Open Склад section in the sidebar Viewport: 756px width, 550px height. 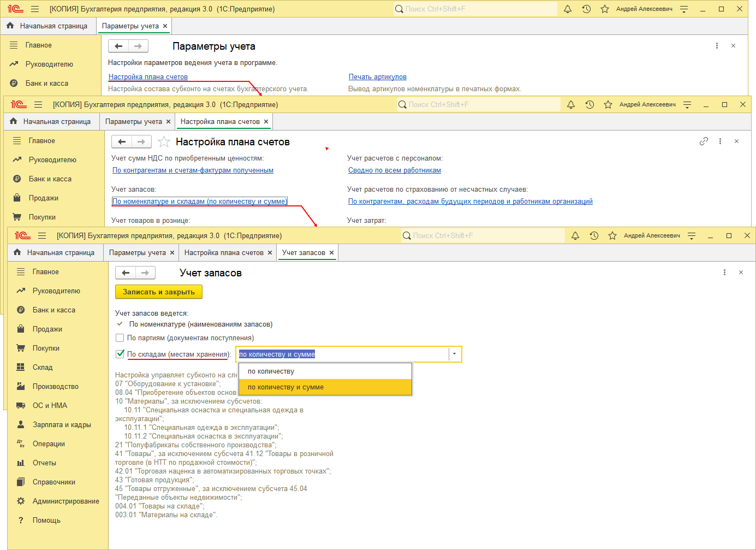[43, 367]
